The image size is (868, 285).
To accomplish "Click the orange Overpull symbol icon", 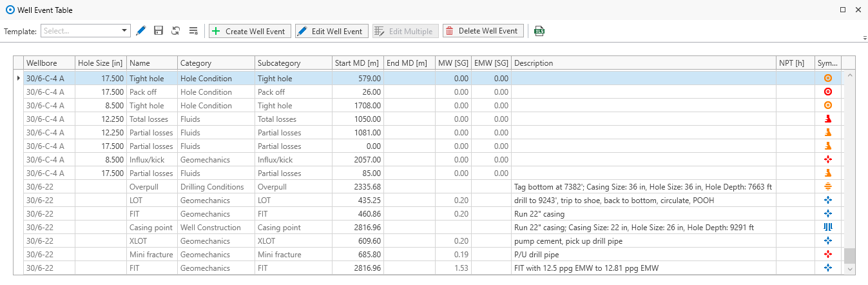I will point(828,186).
